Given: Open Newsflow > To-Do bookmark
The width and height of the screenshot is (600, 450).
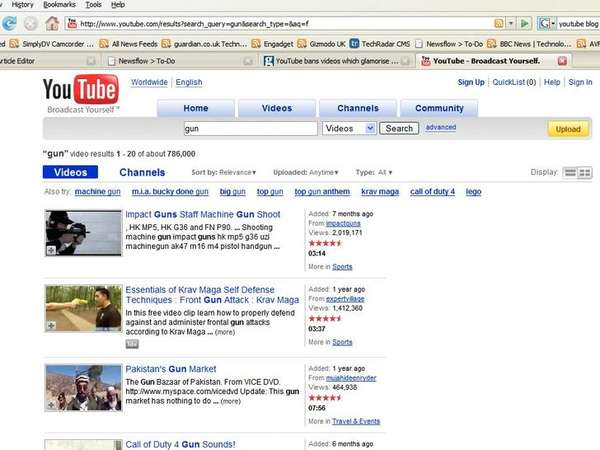Looking at the screenshot, I should tap(449, 44).
